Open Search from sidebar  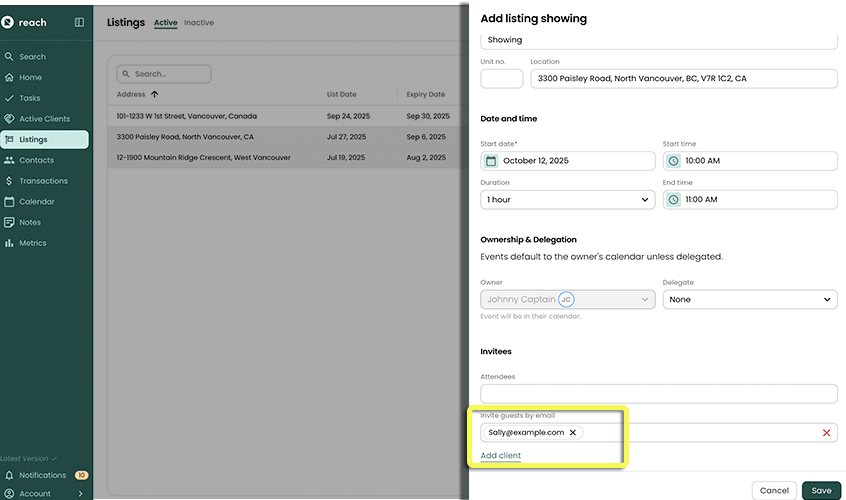(32, 57)
